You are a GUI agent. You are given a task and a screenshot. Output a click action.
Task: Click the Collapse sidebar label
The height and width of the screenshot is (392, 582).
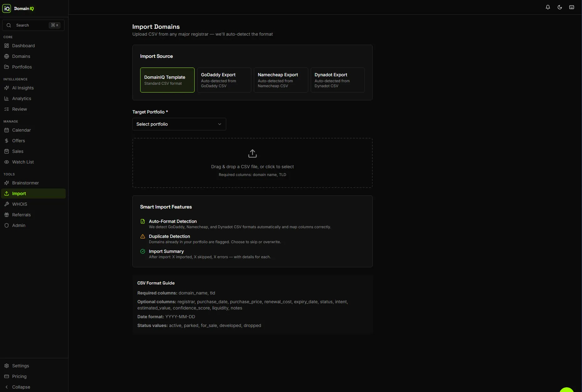[21, 387]
